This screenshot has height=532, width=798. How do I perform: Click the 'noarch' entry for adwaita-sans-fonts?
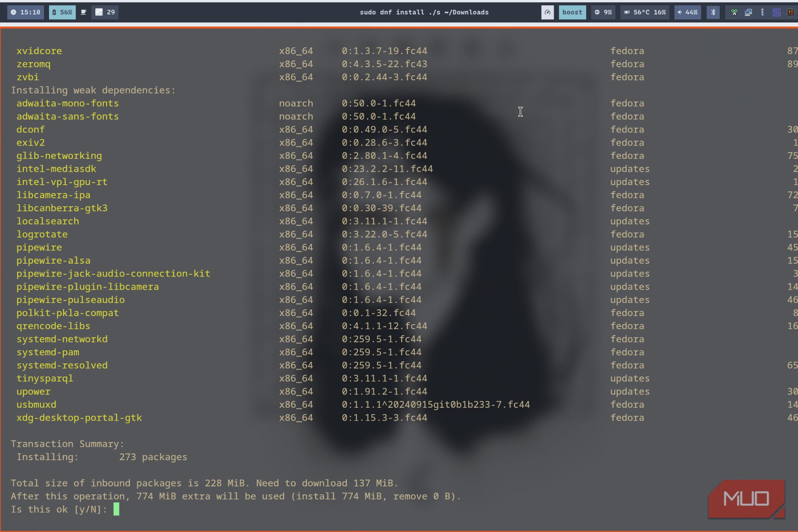pos(296,116)
